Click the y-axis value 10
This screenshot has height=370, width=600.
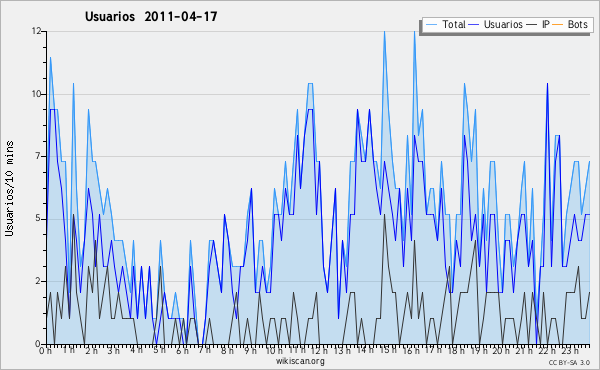pos(36,94)
